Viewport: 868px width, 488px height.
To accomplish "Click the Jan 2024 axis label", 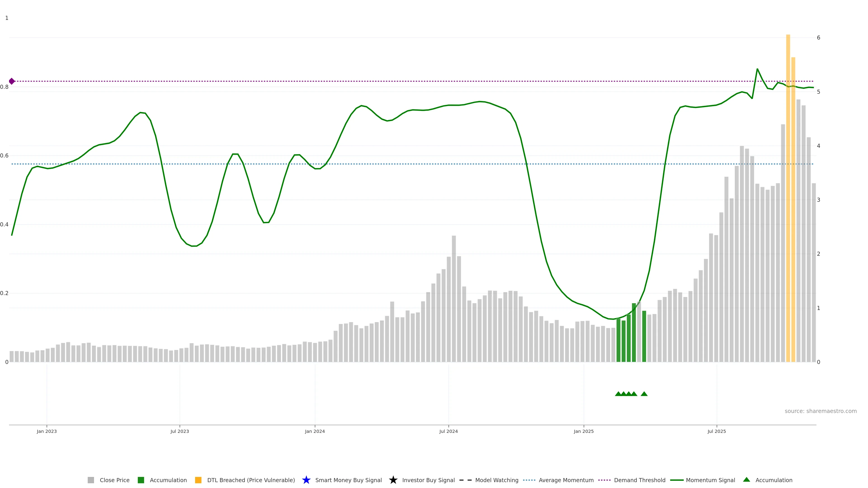I will (315, 431).
